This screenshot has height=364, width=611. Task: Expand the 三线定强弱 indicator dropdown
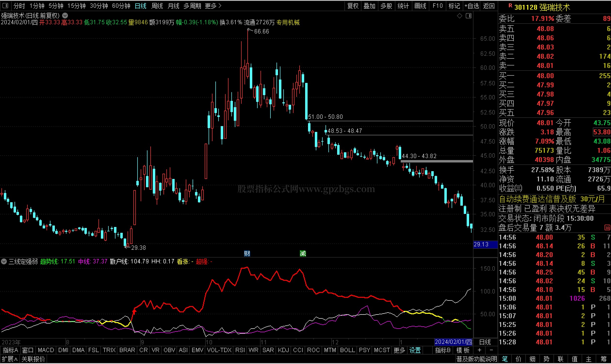tap(4, 261)
